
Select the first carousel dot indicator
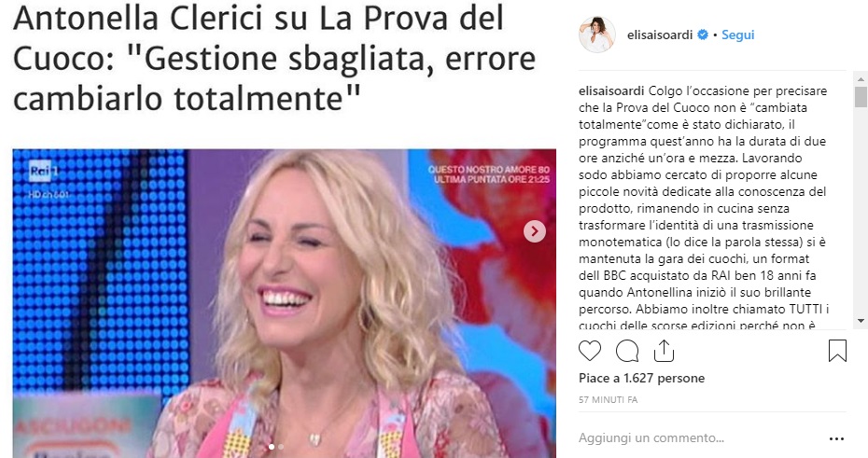(x=272, y=447)
